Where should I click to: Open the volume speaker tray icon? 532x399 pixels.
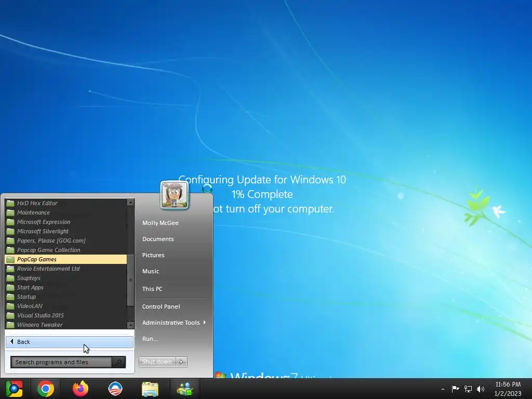(481, 389)
